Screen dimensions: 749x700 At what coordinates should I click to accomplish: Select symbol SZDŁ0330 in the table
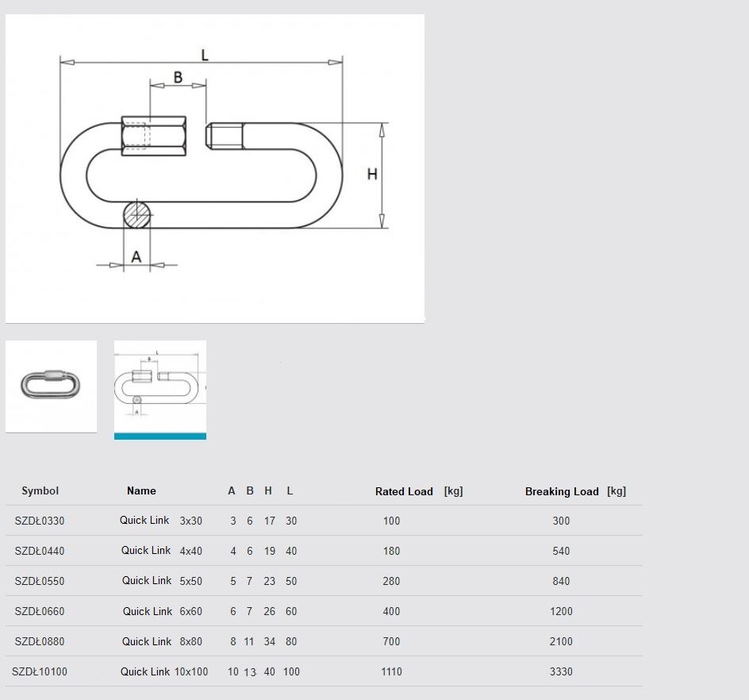[x=40, y=521]
